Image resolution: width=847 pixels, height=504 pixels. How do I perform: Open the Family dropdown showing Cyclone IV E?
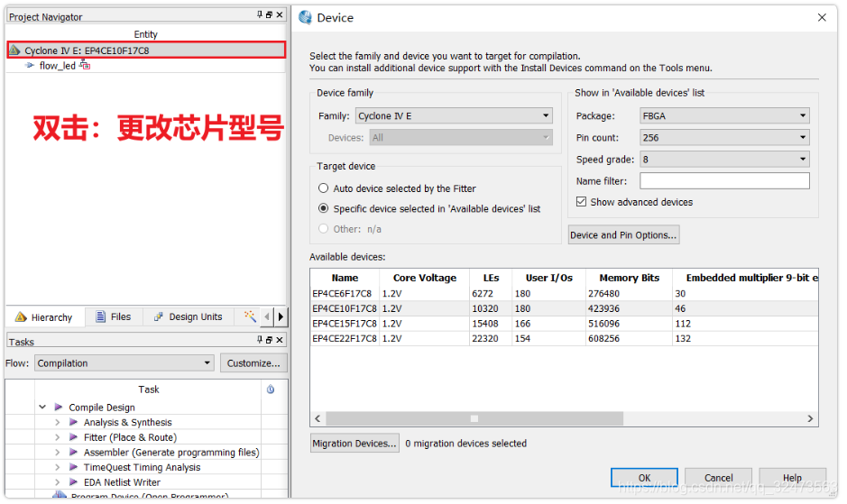tap(454, 115)
